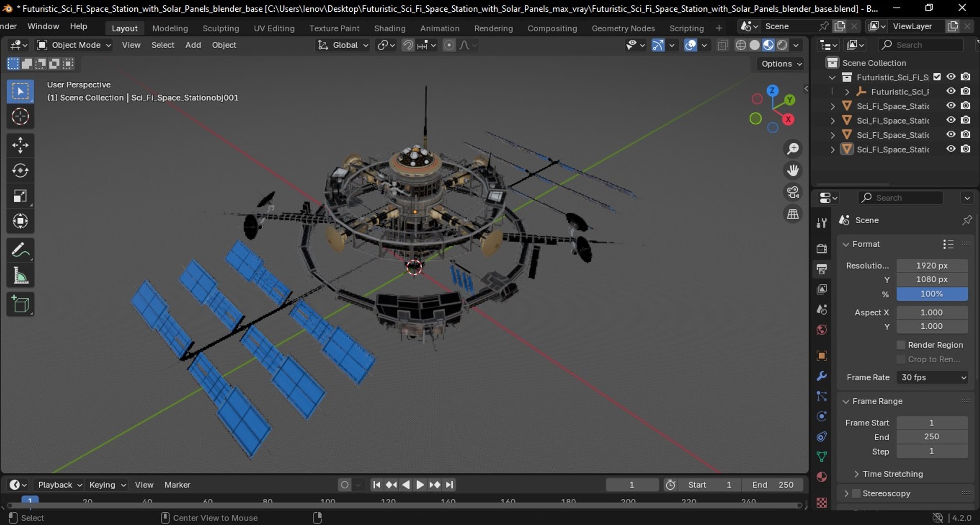The height and width of the screenshot is (525, 980).
Task: Open the timeline Marker menu
Action: click(x=177, y=485)
